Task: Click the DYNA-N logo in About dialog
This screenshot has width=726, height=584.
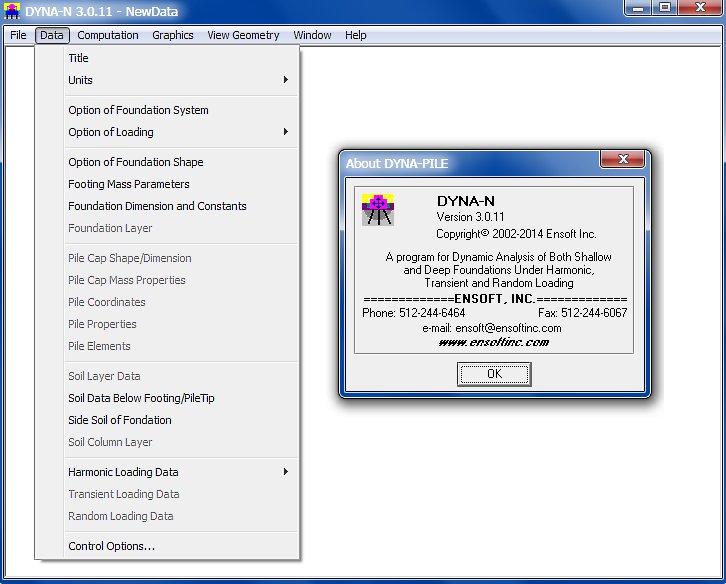Action: point(378,209)
